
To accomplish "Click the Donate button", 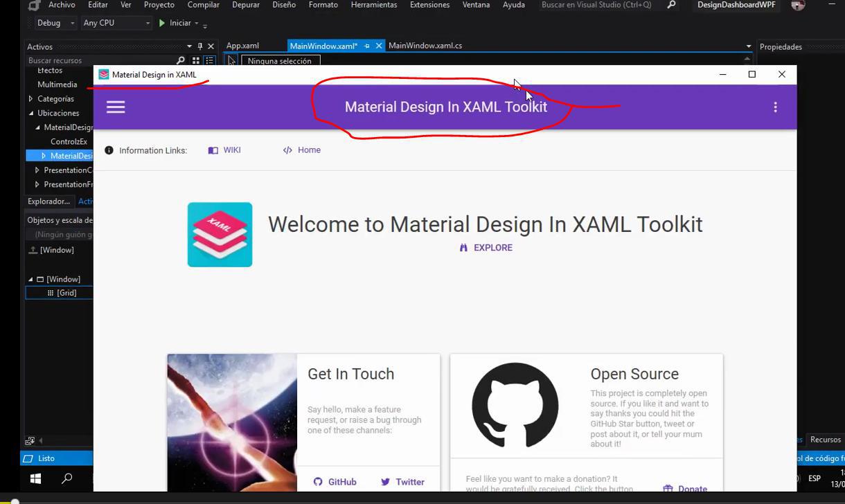I will point(685,489).
